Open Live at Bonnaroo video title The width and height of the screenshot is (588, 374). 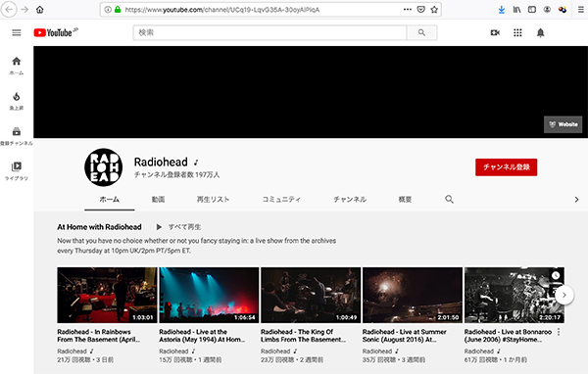tap(508, 336)
